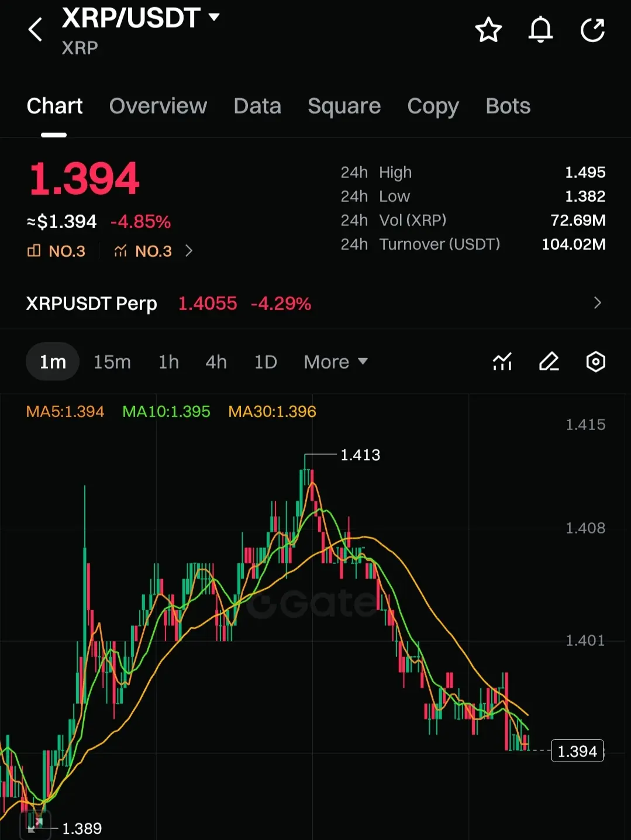Tap the share icon in header
Screen dimensions: 631x840
(592, 30)
